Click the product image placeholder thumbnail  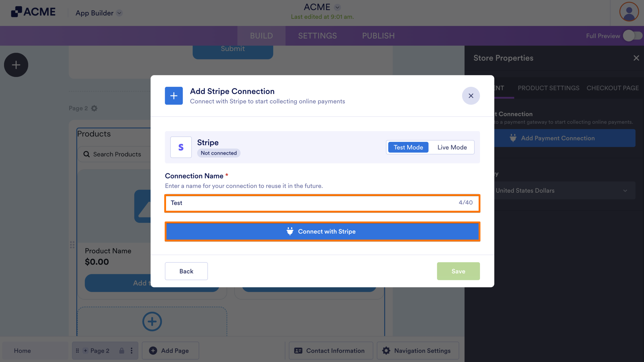(143, 206)
